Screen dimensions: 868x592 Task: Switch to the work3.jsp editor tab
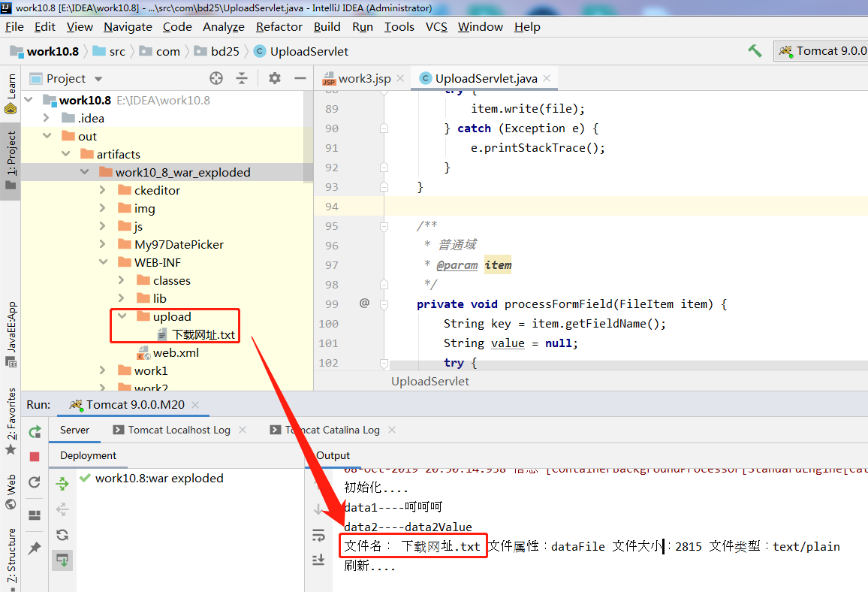363,78
